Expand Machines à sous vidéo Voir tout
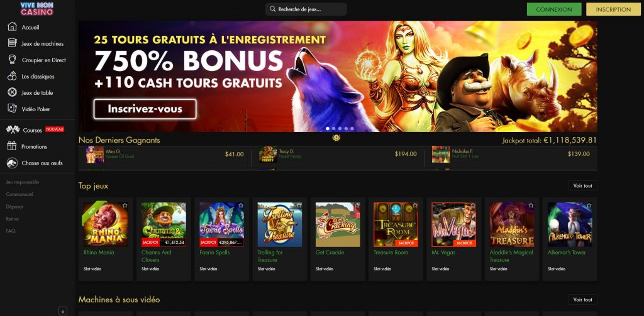This screenshot has width=644, height=316. click(x=583, y=300)
